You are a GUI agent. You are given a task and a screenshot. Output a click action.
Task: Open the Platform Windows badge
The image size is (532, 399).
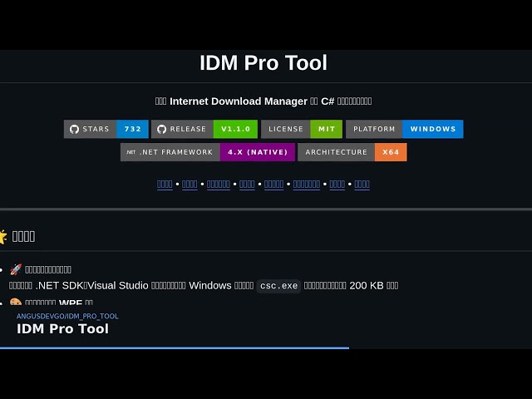(405, 129)
